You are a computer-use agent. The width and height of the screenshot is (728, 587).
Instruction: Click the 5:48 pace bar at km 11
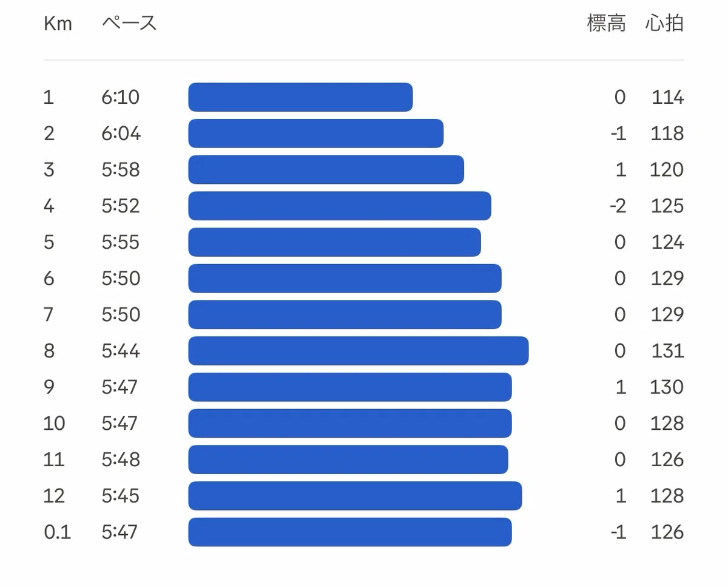tap(348, 460)
